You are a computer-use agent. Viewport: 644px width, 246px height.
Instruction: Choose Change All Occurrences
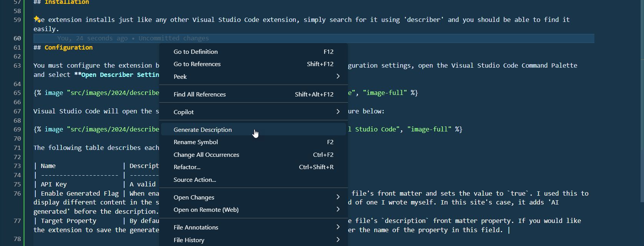(253, 155)
